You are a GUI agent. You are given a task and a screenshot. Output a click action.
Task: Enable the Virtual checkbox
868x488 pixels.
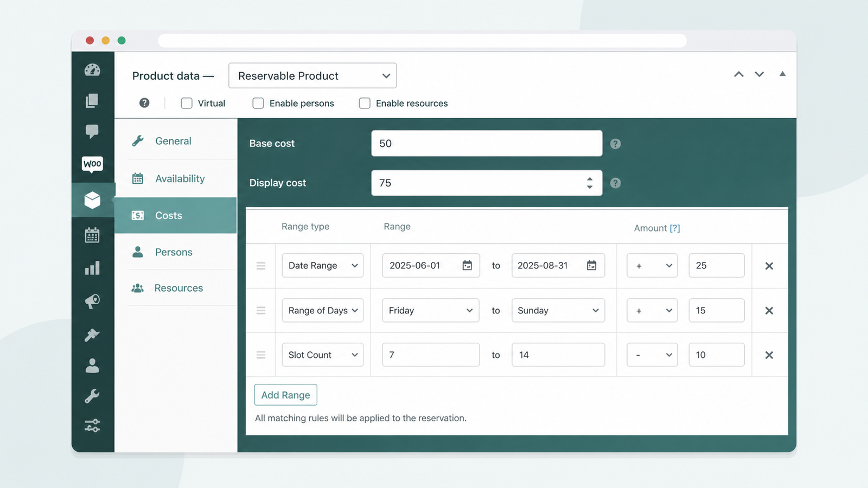[187, 103]
